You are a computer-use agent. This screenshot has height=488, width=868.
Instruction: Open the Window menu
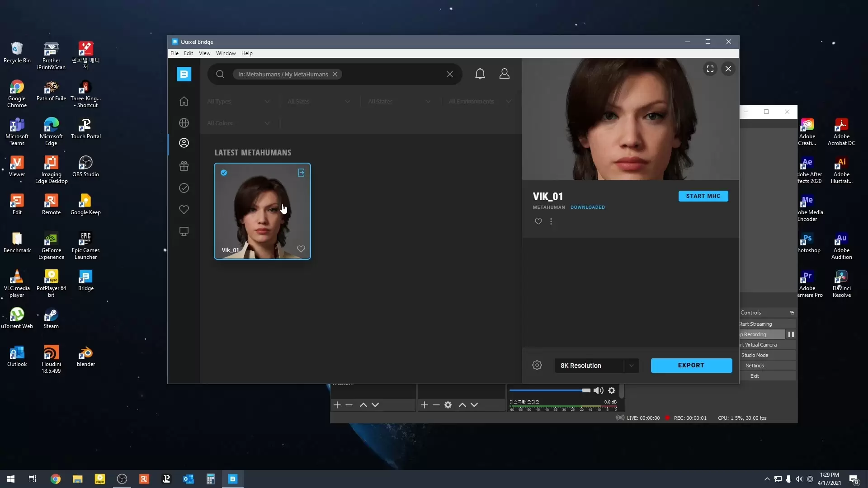tap(226, 53)
